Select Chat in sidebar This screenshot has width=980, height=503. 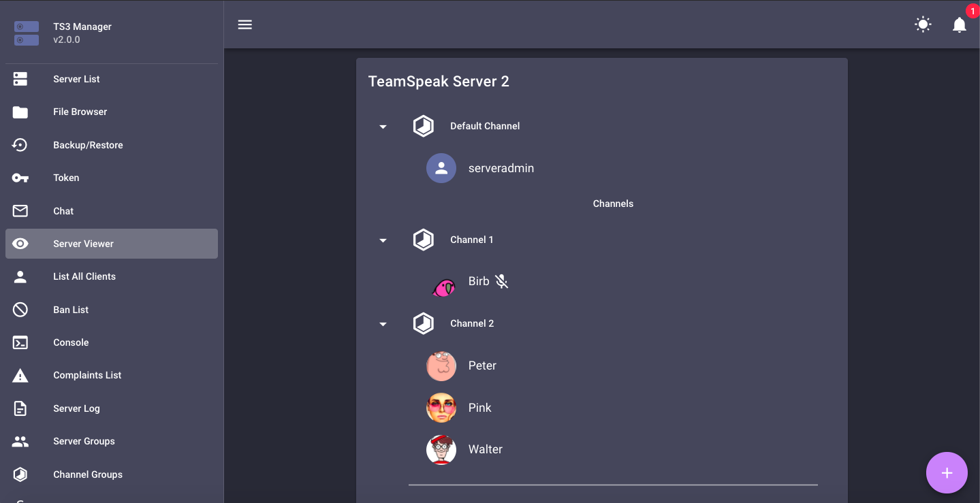point(112,211)
